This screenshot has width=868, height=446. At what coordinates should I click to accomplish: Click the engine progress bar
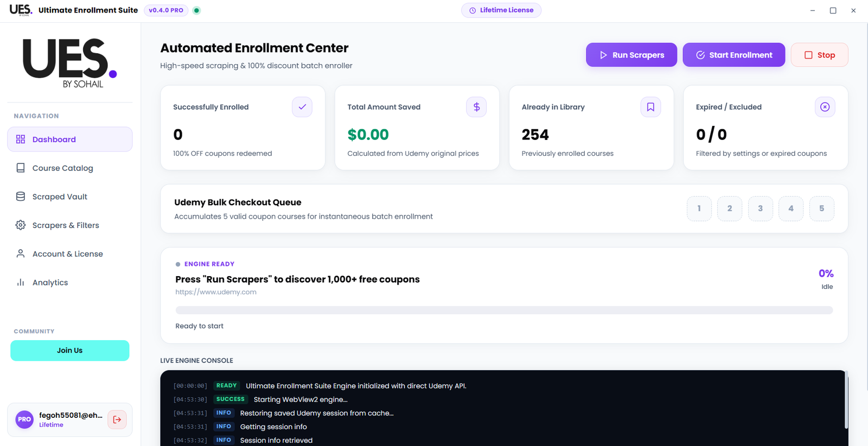point(504,310)
